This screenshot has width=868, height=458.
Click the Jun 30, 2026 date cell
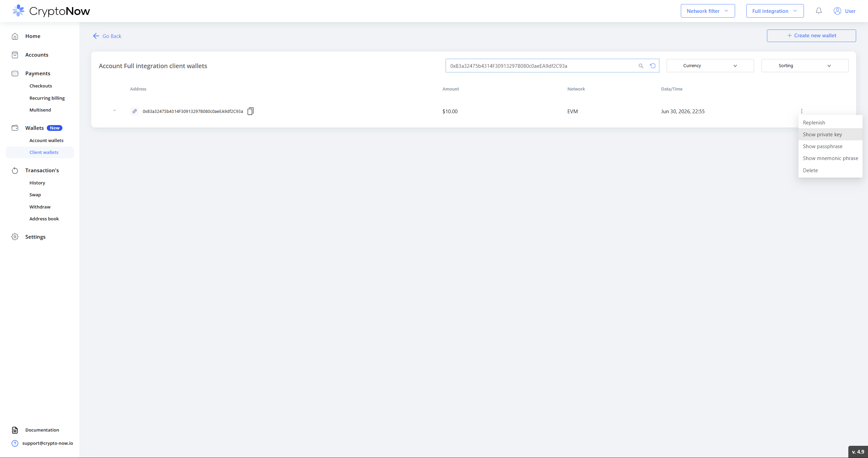(x=683, y=111)
